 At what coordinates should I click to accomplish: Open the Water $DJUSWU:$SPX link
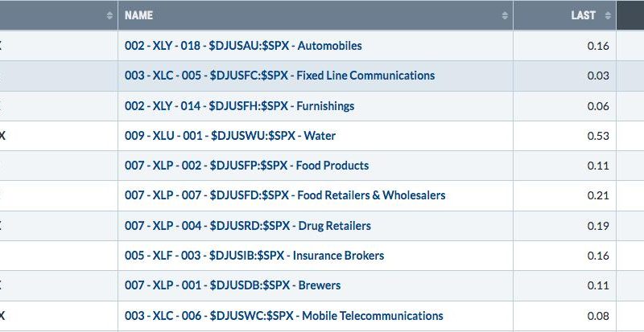230,136
